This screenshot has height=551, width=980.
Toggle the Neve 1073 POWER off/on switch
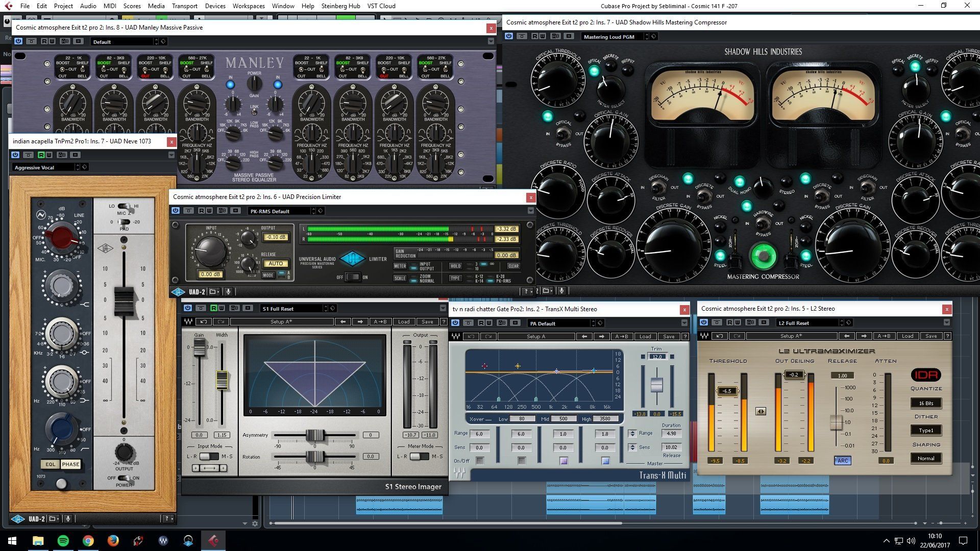pos(124,478)
